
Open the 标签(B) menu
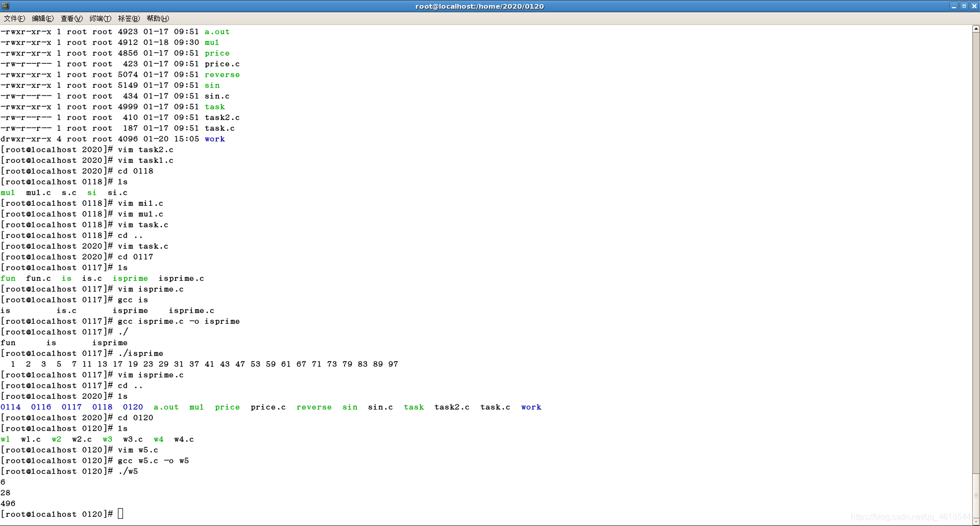tap(129, 18)
